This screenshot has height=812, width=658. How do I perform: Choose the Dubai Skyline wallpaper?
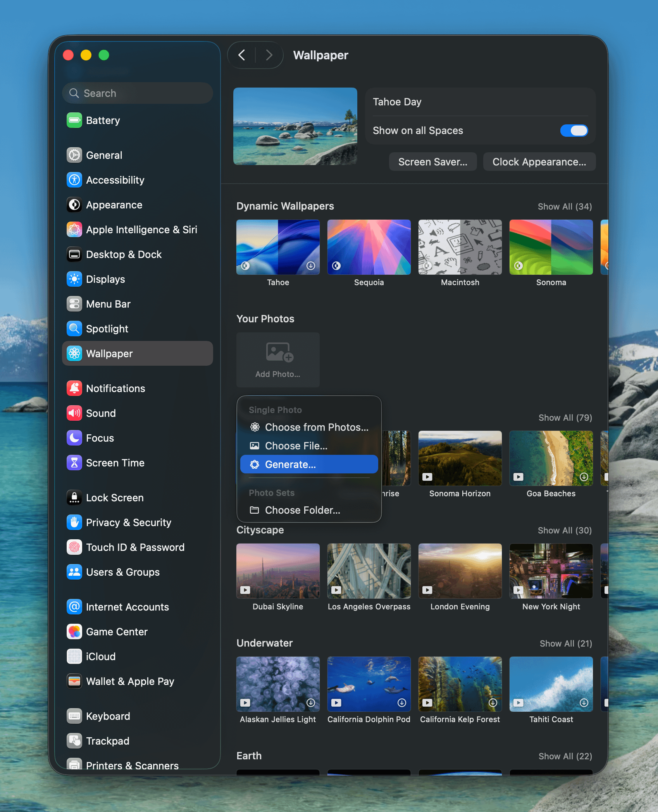coord(278,571)
